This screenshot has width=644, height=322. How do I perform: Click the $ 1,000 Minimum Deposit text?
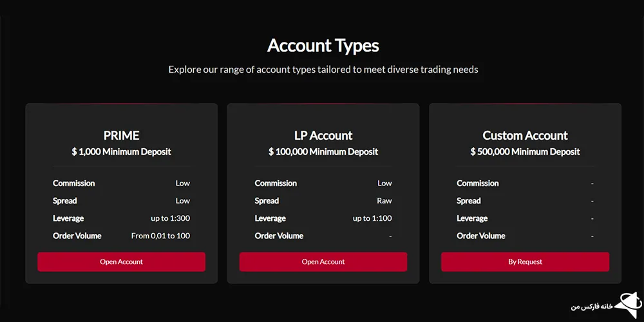click(121, 152)
